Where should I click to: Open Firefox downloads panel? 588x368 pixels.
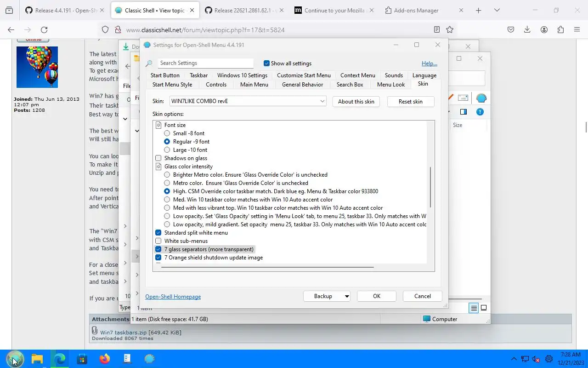(527, 29)
